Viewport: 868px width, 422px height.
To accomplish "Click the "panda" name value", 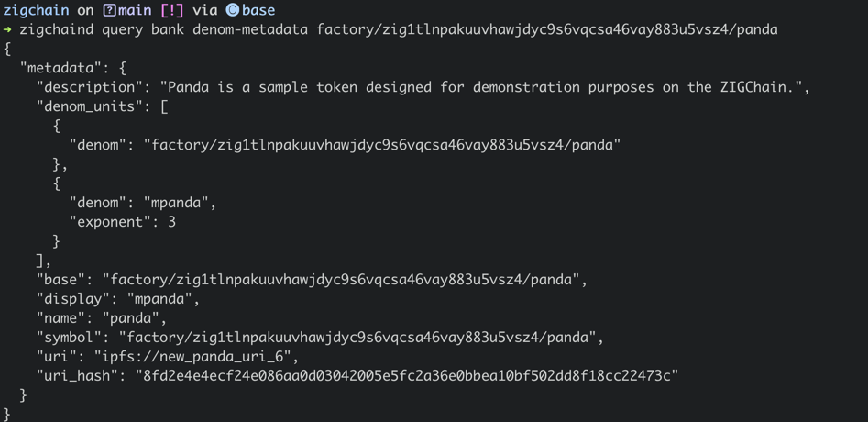I will tap(133, 318).
